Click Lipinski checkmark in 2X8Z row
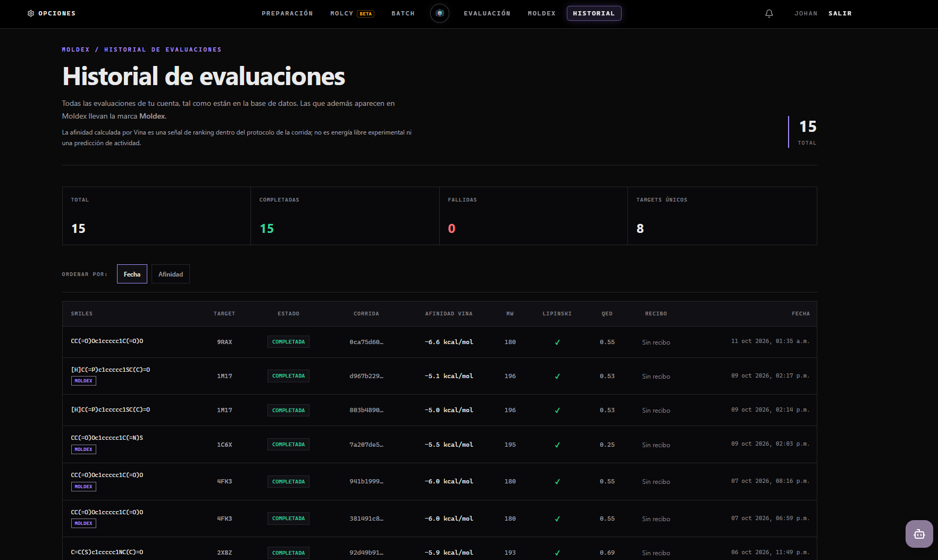This screenshot has height=560, width=938. click(x=557, y=553)
